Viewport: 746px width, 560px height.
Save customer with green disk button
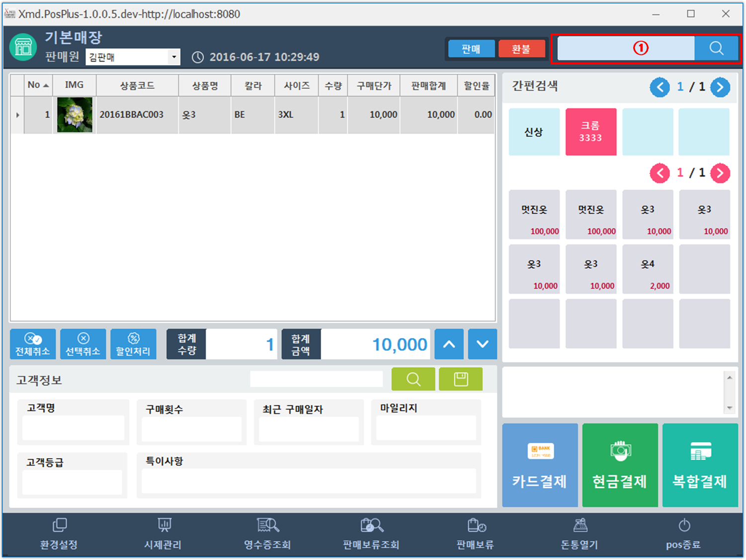click(x=461, y=379)
